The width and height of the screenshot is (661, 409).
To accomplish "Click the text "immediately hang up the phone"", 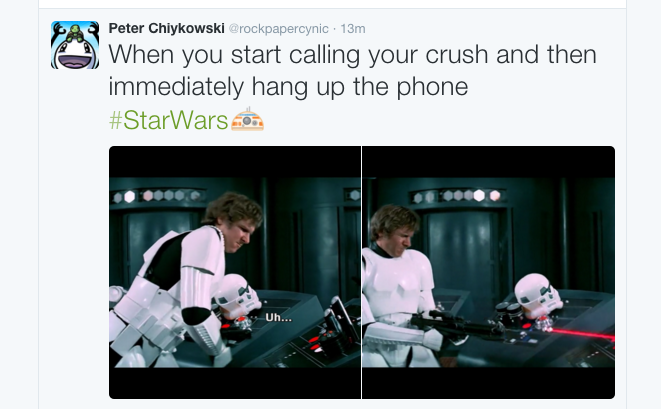I will (x=288, y=87).
